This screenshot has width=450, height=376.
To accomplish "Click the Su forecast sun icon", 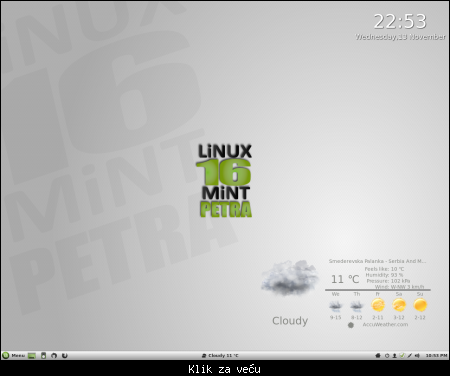I will [420, 305].
